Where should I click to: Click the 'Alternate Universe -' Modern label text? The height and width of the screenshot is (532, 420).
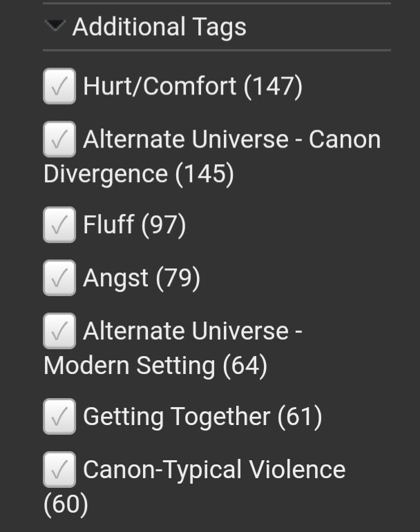pos(193,332)
